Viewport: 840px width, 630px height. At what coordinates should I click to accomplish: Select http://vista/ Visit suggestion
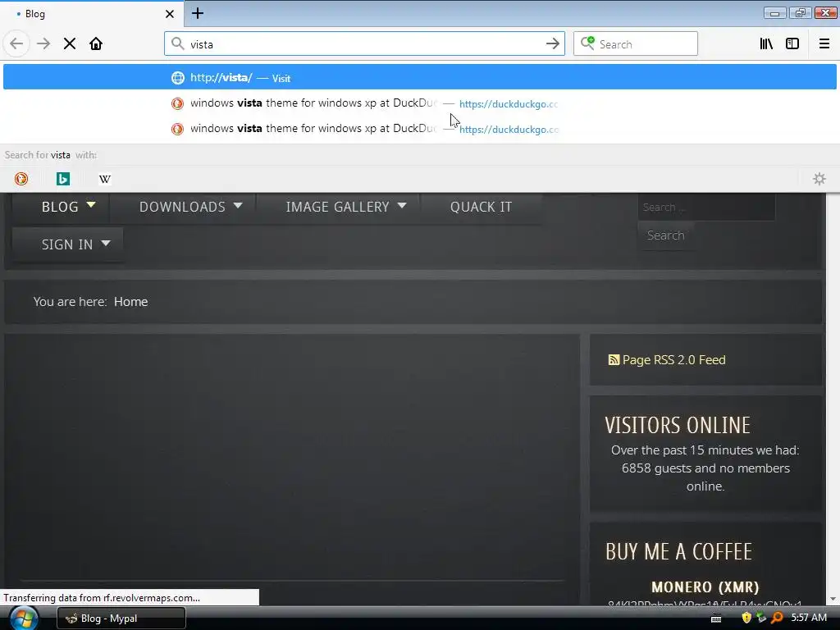[x=419, y=78]
